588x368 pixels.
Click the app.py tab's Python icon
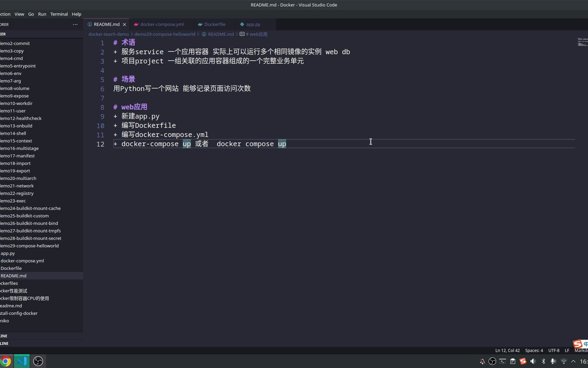tap(242, 25)
